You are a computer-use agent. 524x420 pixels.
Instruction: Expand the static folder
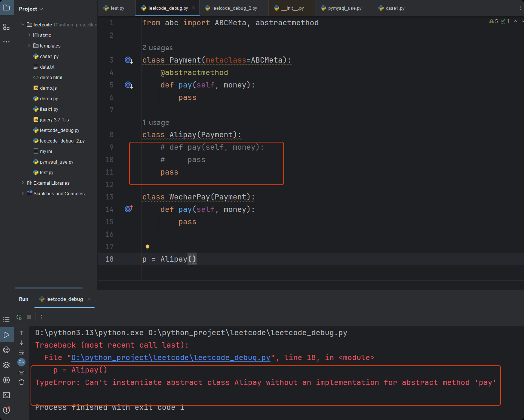coord(29,35)
